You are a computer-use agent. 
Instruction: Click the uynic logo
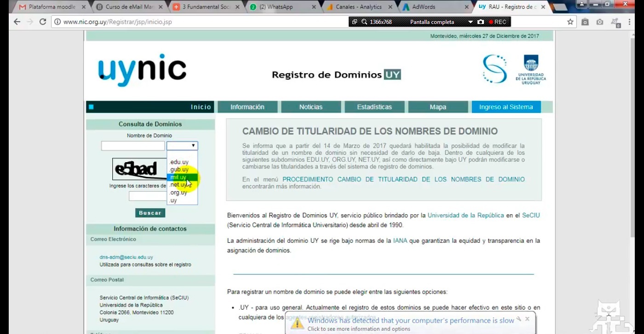point(142,70)
